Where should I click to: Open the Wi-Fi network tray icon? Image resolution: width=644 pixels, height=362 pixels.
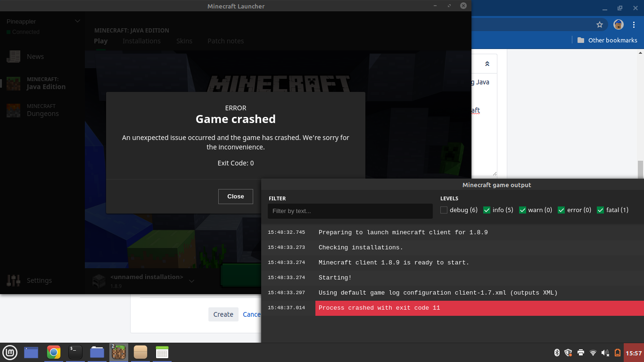pyautogui.click(x=593, y=353)
